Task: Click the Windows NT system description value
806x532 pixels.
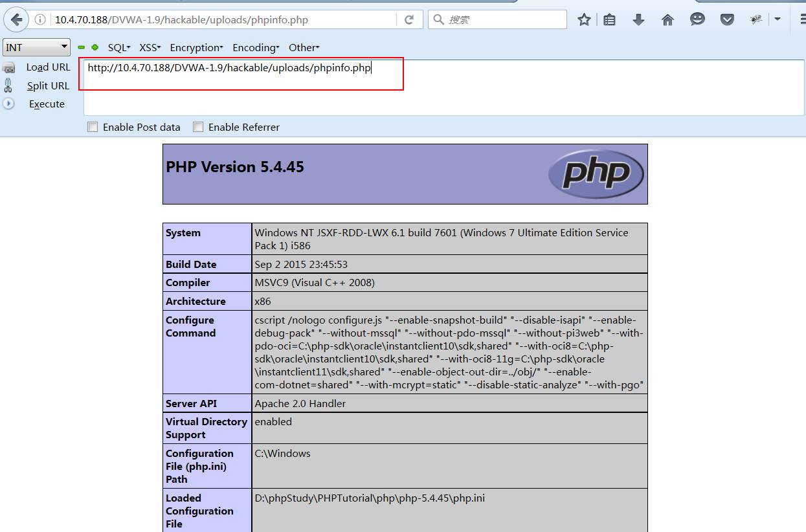Action: [x=442, y=239]
